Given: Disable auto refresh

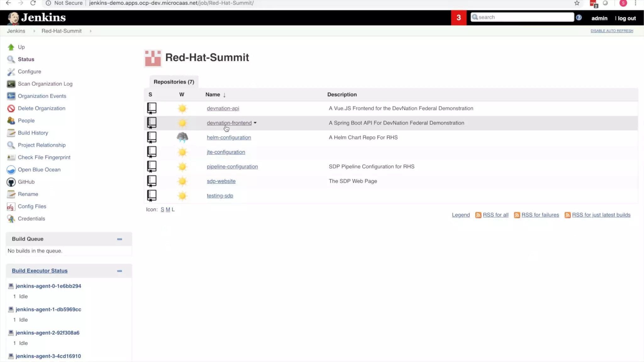Looking at the screenshot, I should coord(612,31).
